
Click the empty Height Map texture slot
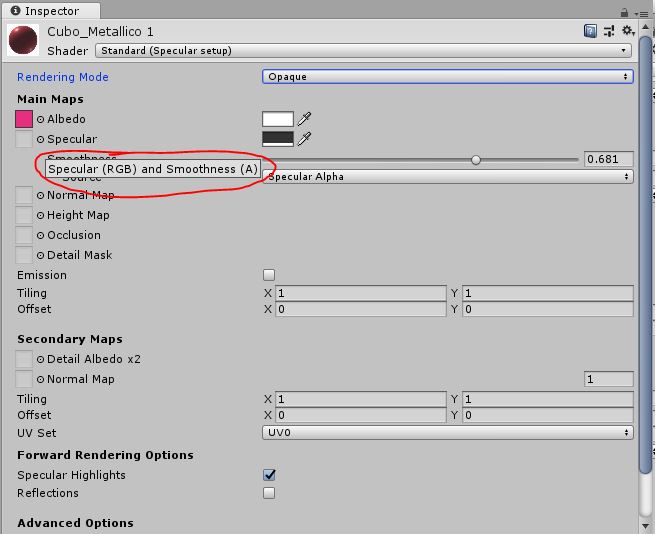click(24, 215)
